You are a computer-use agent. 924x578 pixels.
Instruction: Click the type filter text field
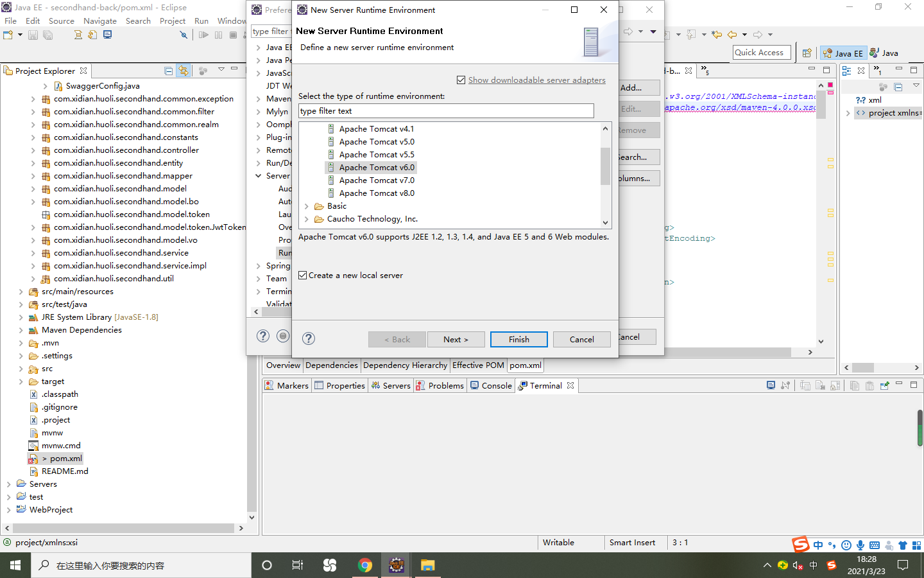445,110
